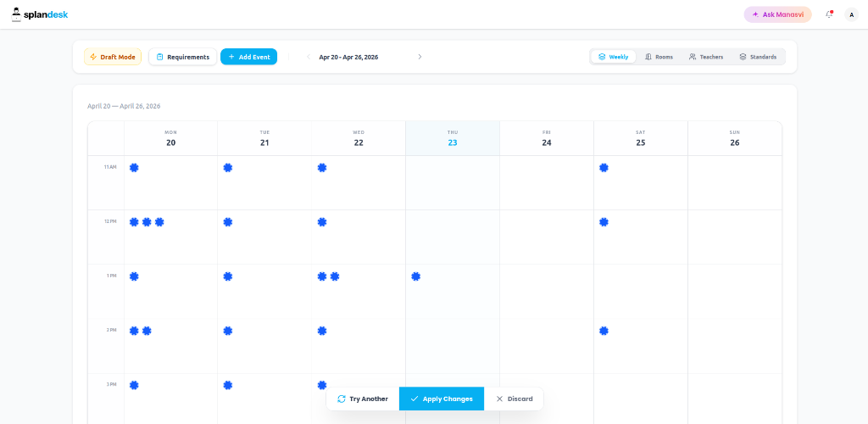Open second Wednesday 1 PM event marker
This screenshot has height=424, width=868.
click(334, 276)
